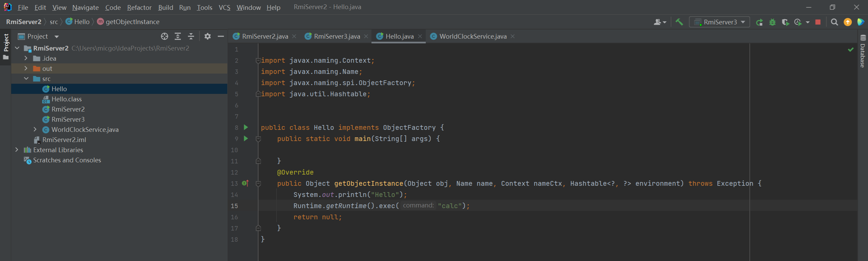Expand the out folder

[26, 68]
